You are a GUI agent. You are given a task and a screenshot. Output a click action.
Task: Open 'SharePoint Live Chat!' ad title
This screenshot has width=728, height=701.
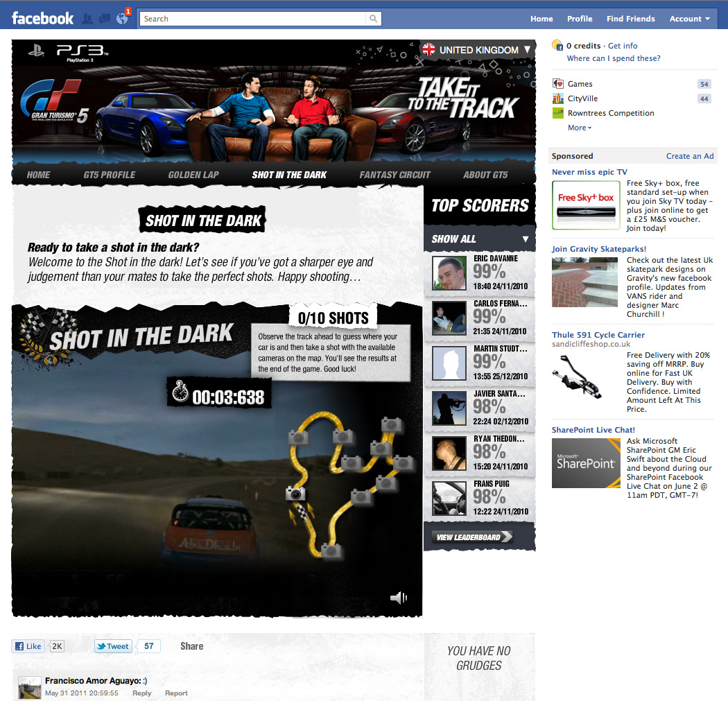pos(593,430)
